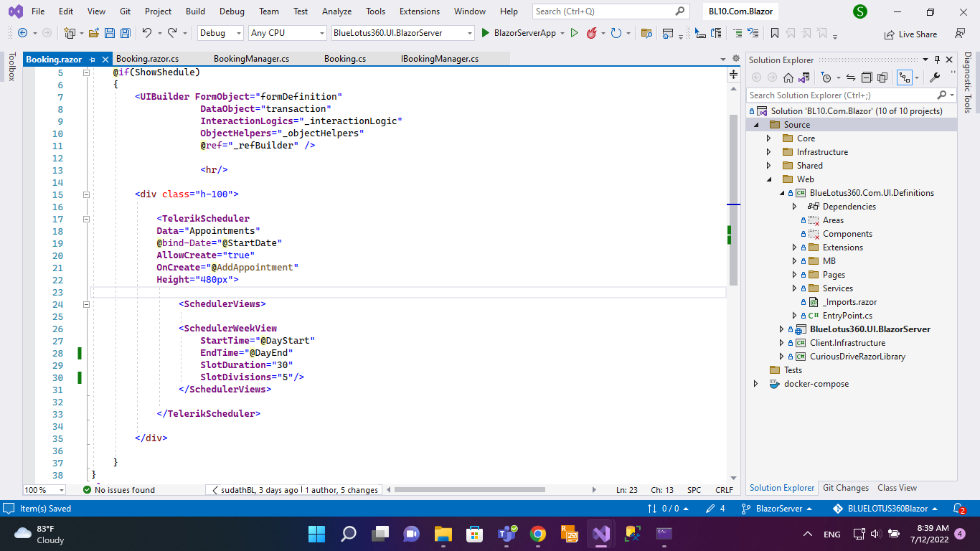Click Collapse All in Solution Explorer
The width and height of the screenshot is (980, 551).
click(x=867, y=77)
